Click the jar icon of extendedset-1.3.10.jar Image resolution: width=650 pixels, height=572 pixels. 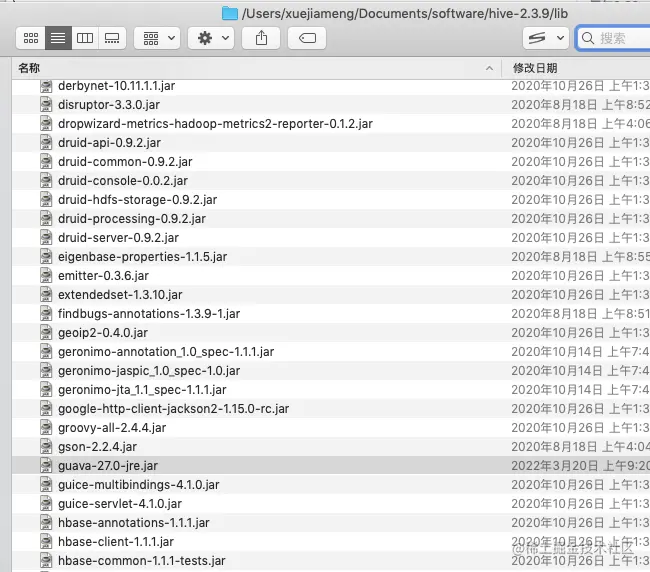[x=46, y=295]
